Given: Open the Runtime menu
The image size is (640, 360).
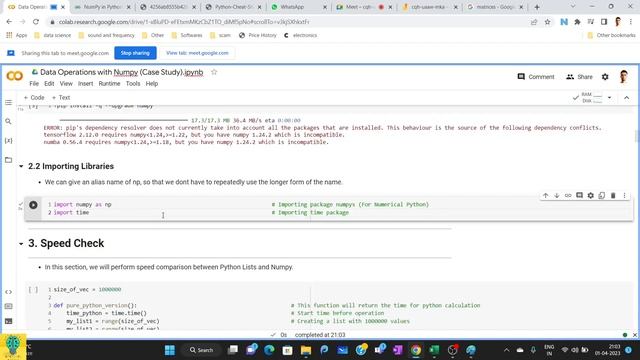Looking at the screenshot, I should 109,84.
